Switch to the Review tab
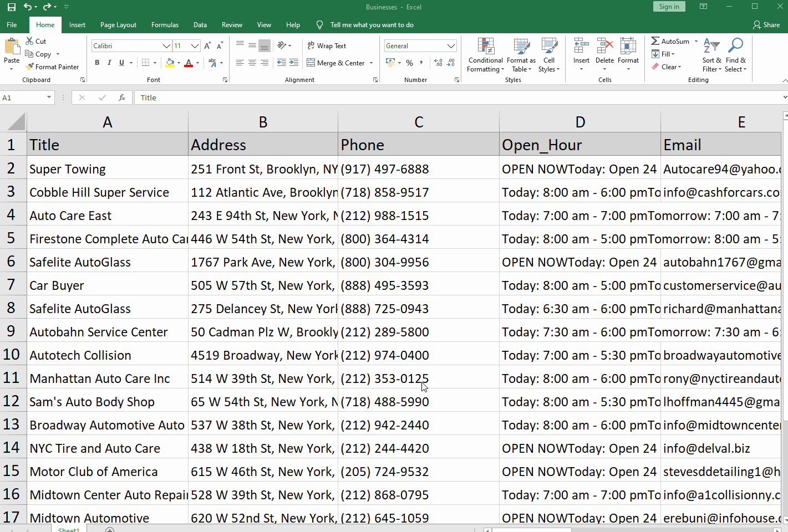Screen dimensions: 788x532 pos(232,25)
